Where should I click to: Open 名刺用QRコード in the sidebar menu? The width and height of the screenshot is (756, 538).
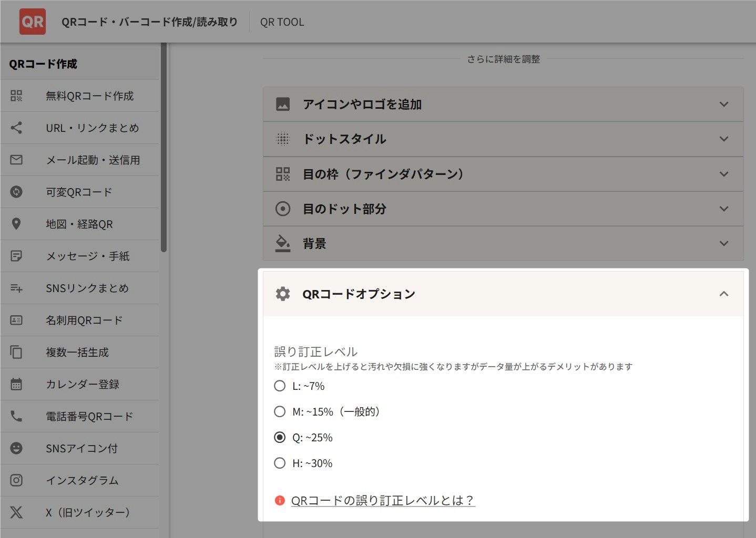pyautogui.click(x=84, y=320)
